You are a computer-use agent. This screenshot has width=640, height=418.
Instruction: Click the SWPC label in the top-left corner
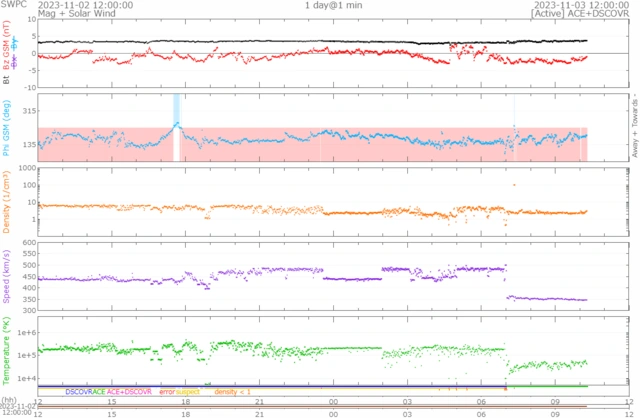pyautogui.click(x=12, y=5)
